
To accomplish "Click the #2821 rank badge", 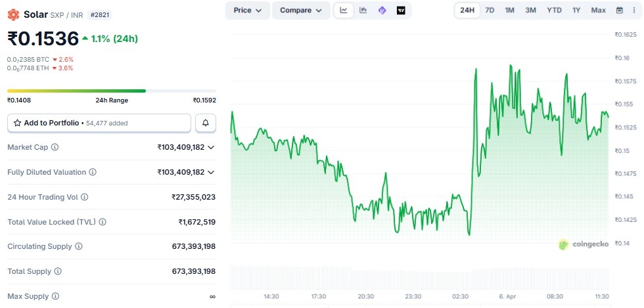I will (99, 14).
